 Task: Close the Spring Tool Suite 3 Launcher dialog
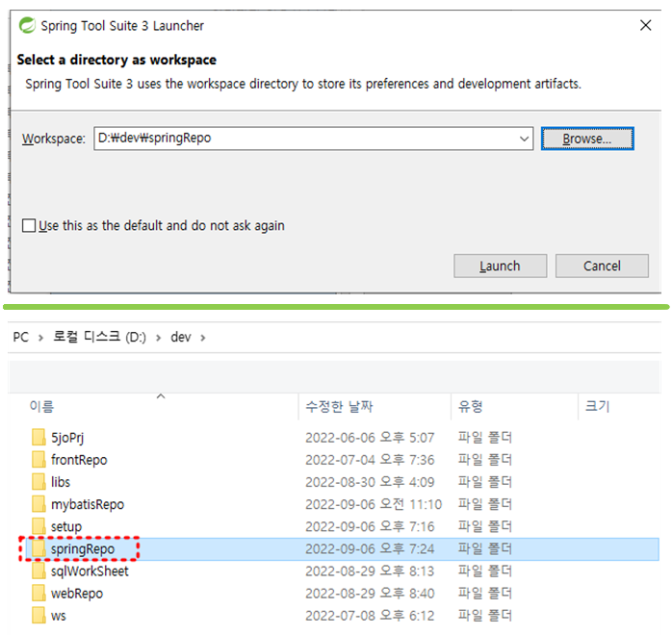(x=645, y=25)
